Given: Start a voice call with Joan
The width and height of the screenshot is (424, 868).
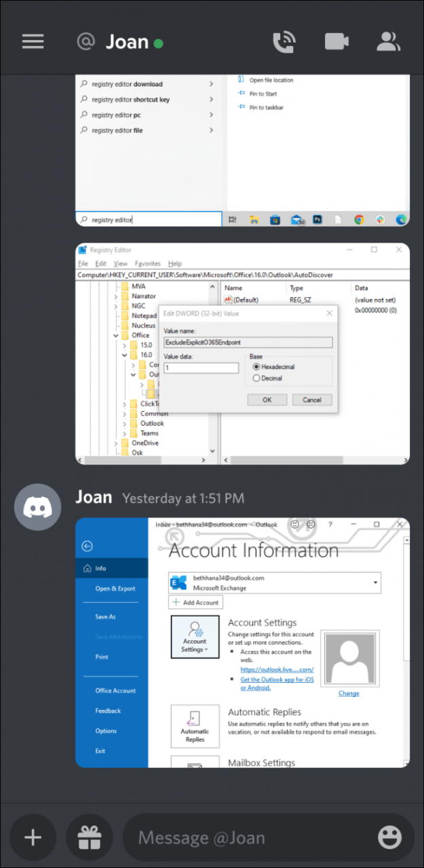Looking at the screenshot, I should 284,42.
